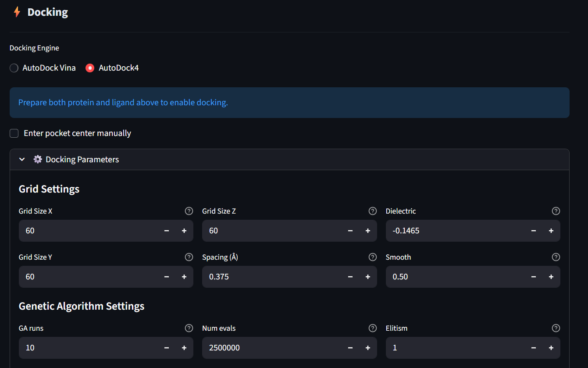588x368 pixels.
Task: Decrease Spacing value with minus button
Action: point(350,277)
